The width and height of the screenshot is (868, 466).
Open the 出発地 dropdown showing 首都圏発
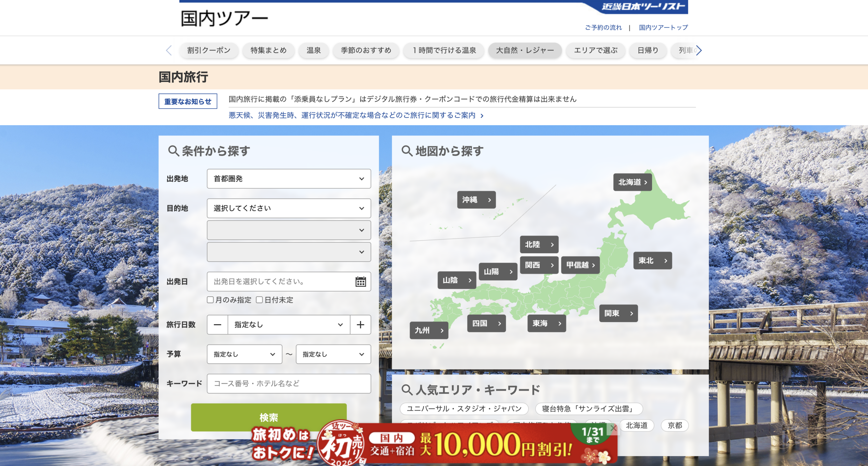[289, 179]
